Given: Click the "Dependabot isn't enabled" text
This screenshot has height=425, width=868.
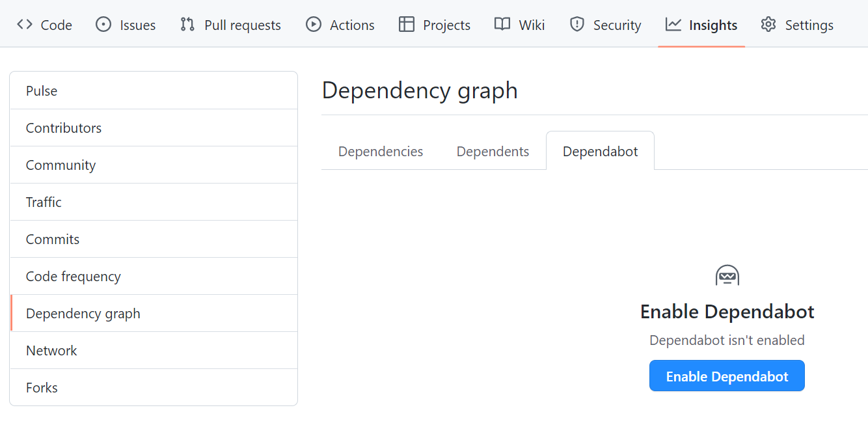Looking at the screenshot, I should coord(727,340).
